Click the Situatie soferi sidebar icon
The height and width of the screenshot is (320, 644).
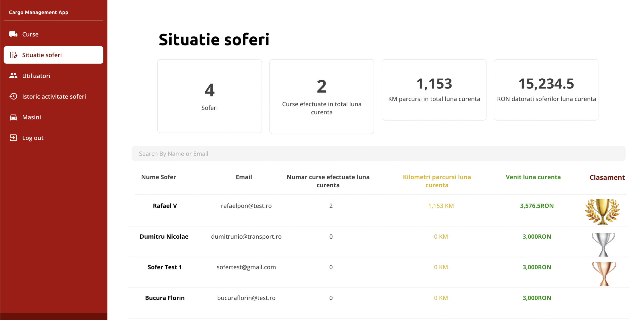[x=14, y=55]
